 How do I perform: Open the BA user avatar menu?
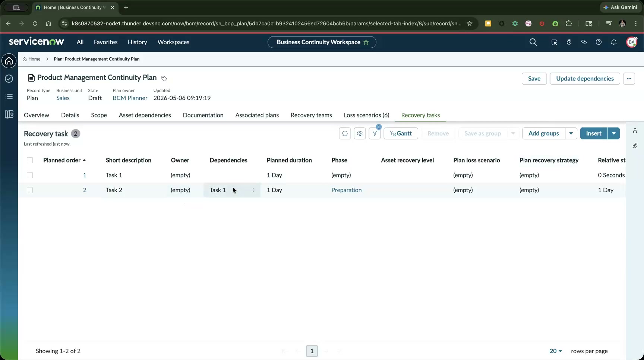[632, 42]
